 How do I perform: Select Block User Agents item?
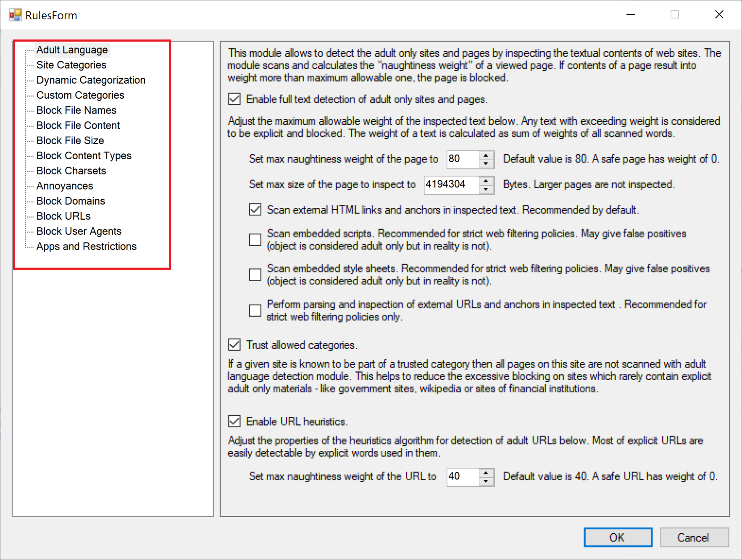[79, 231]
